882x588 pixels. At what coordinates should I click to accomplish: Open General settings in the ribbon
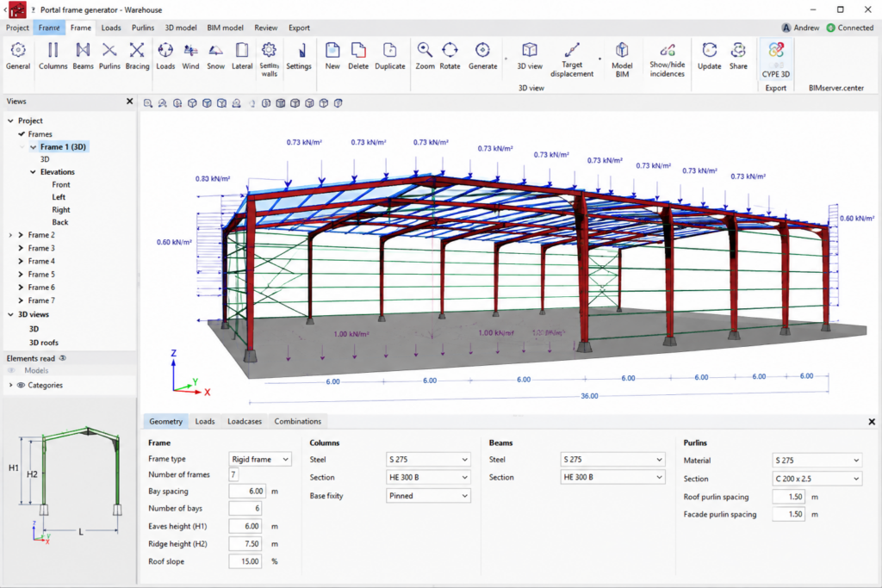click(18, 56)
